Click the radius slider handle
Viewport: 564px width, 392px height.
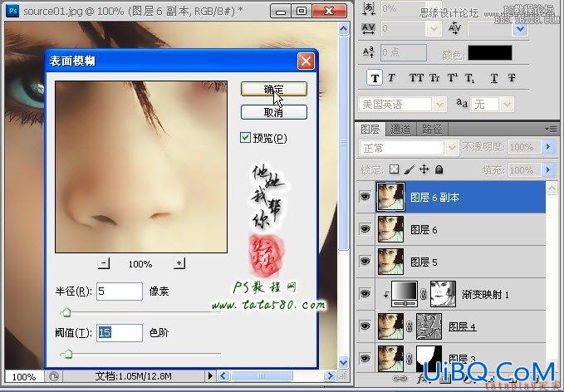click(x=66, y=313)
